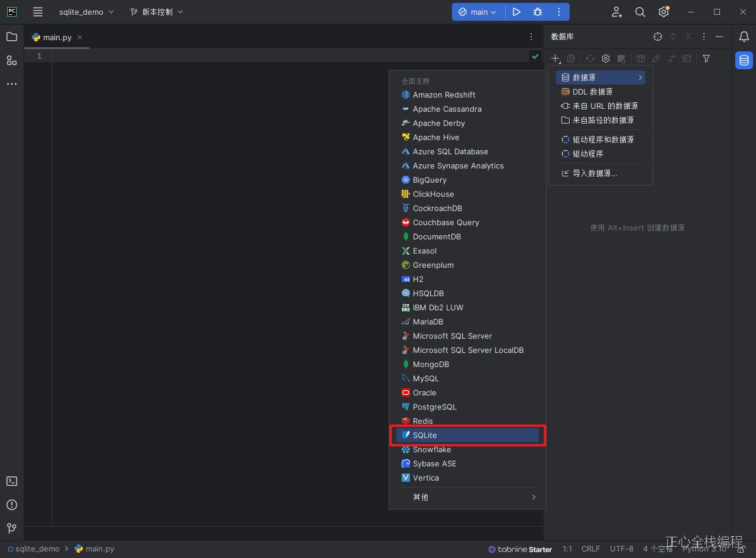The width and height of the screenshot is (756, 558).
Task: Select SQLite from the data source list
Action: tap(467, 435)
